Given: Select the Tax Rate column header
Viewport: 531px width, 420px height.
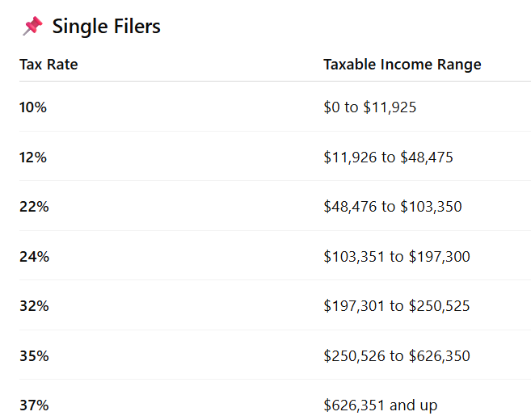Looking at the screenshot, I should click(x=48, y=65).
